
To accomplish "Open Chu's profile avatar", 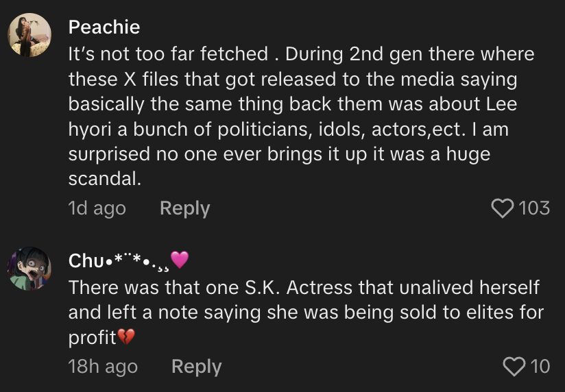I will point(29,269).
